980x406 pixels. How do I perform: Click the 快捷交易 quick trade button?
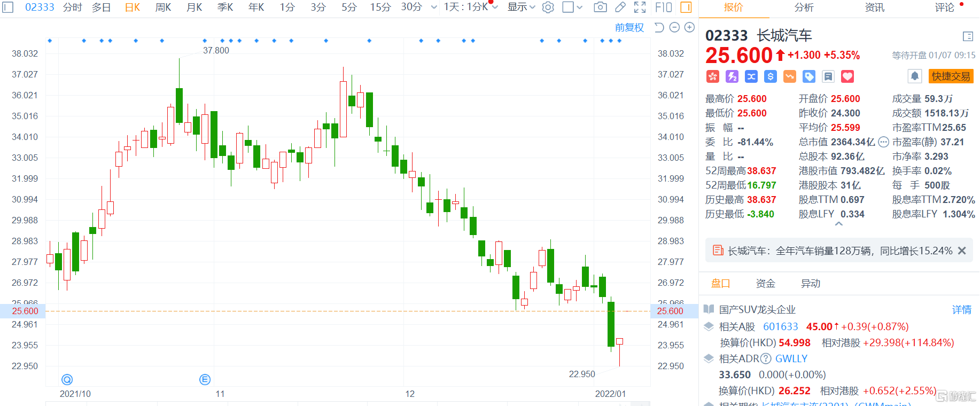click(x=951, y=76)
